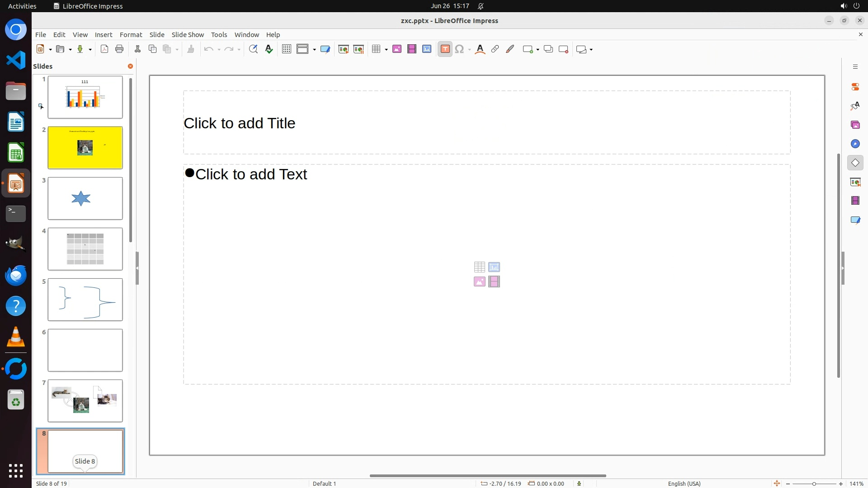This screenshot has width=868, height=488.
Task: Select slide 3 thumbnail with star
Action: pos(85,198)
